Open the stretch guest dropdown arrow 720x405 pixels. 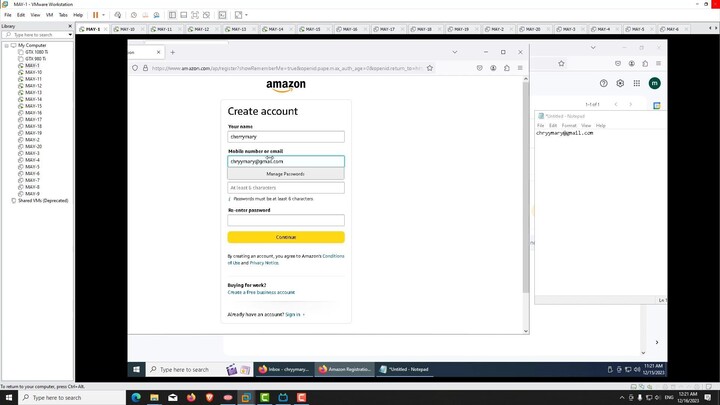tap(247, 15)
